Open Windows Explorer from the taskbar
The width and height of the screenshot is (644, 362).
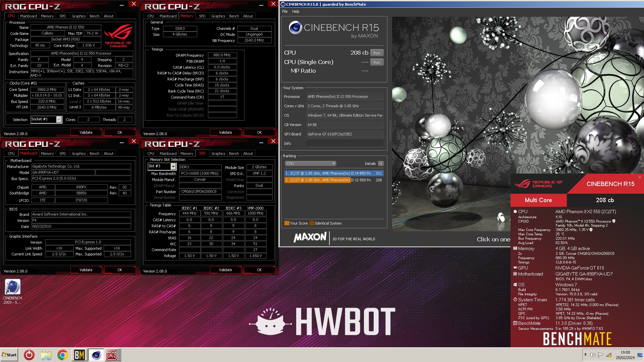[x=46, y=355]
